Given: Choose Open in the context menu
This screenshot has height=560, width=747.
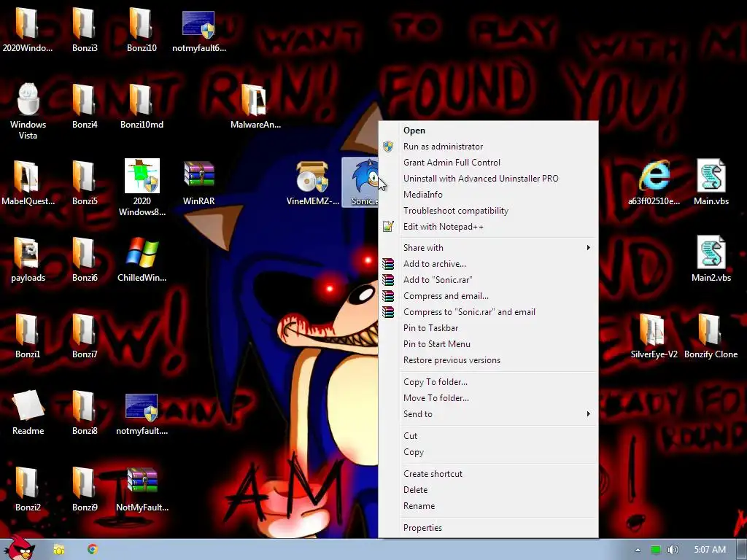Looking at the screenshot, I should (x=488, y=131).
